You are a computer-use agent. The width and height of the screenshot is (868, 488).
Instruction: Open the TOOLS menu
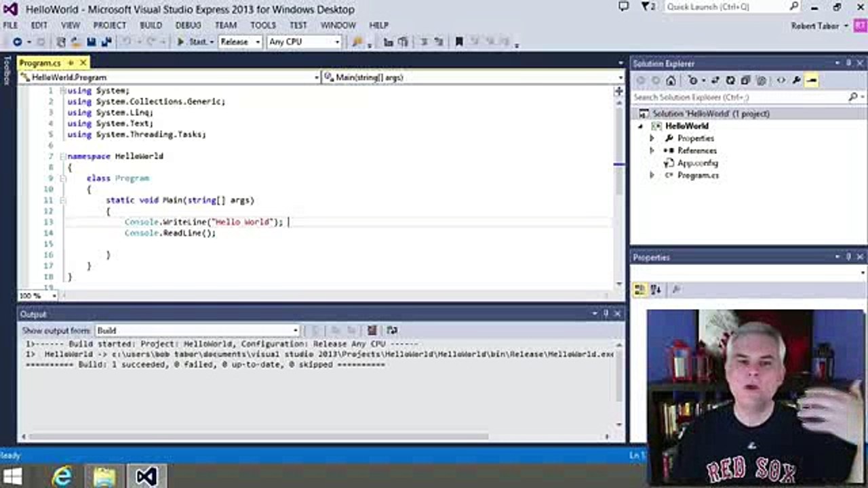(x=263, y=25)
